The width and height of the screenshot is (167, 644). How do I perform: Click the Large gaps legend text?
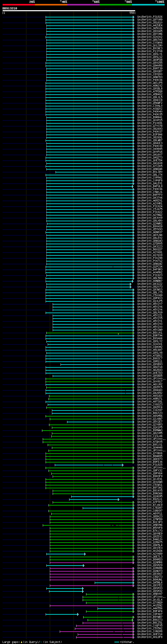pos(32,642)
